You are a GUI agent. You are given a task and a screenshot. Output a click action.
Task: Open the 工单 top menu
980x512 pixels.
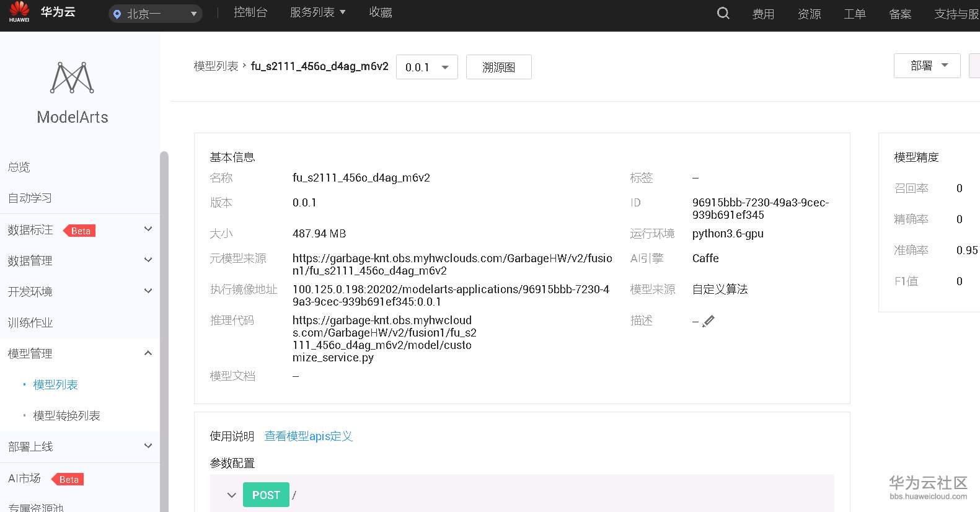(x=855, y=14)
